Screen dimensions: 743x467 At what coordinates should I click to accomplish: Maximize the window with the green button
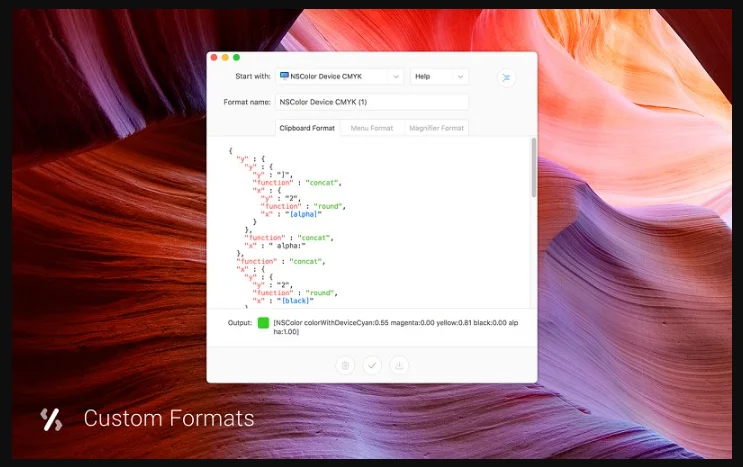tap(236, 57)
